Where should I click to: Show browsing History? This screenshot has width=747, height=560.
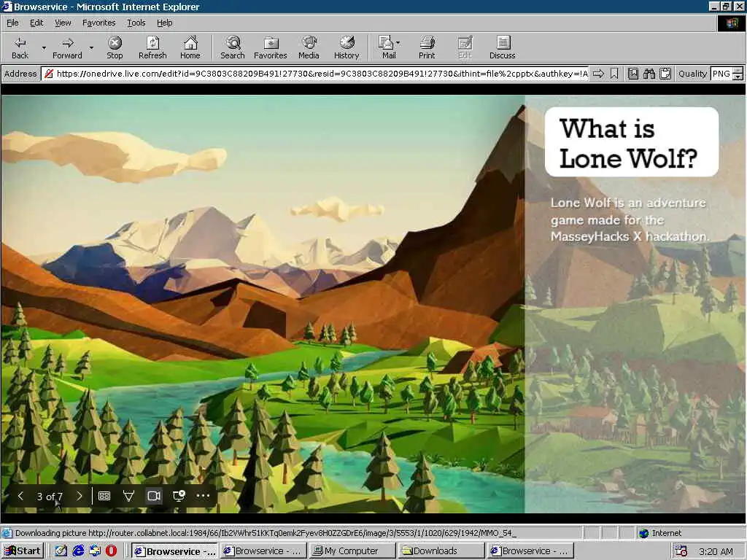pyautogui.click(x=347, y=47)
